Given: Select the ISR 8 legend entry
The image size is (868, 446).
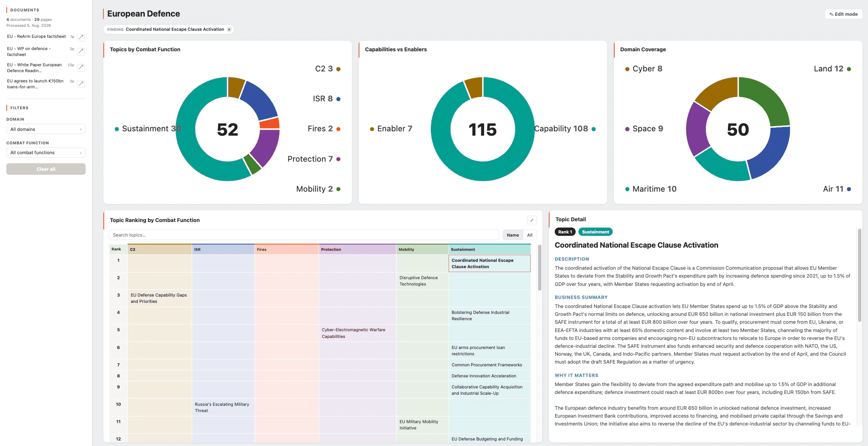Looking at the screenshot, I should click(326, 99).
